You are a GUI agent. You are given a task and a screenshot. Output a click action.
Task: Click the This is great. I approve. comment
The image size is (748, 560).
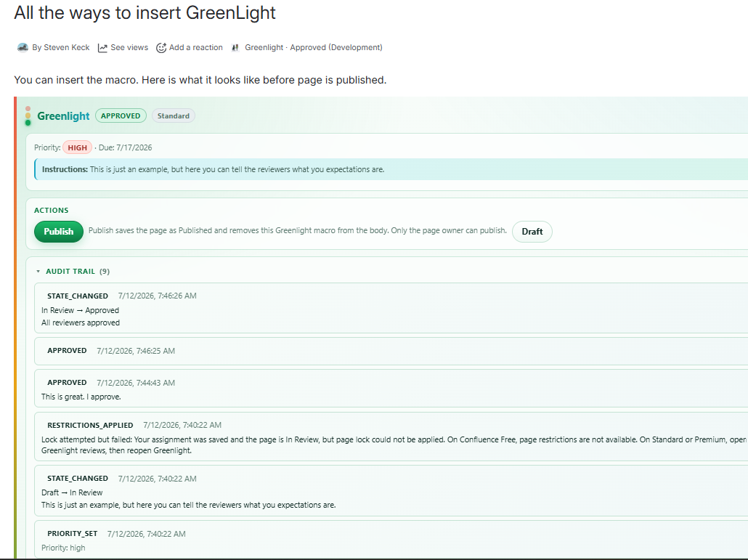click(81, 397)
